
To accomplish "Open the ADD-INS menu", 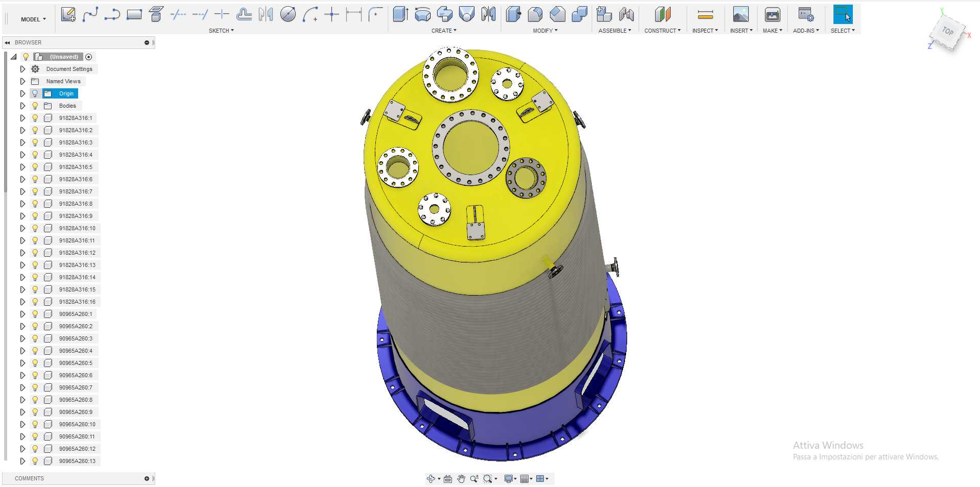I will 806,31.
